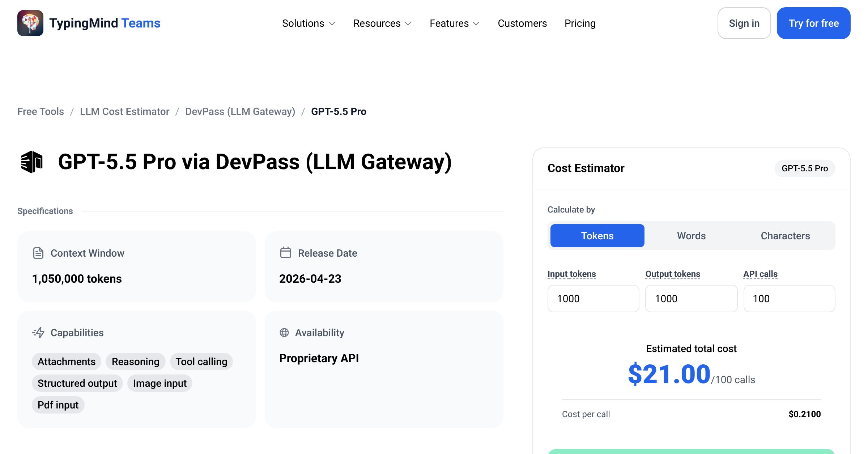Click the GPT-5.5 Pro model badge
The image size is (868, 454).
pos(805,168)
